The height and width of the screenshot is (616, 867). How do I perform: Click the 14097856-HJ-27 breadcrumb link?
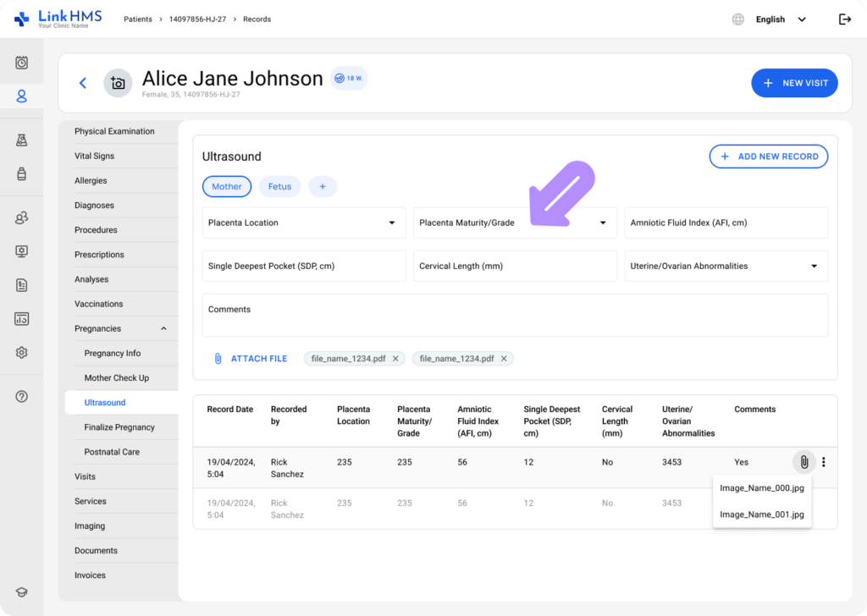[197, 19]
